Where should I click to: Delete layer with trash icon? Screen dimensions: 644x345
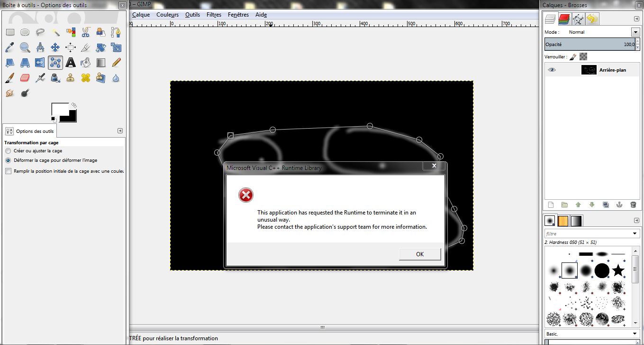point(633,205)
